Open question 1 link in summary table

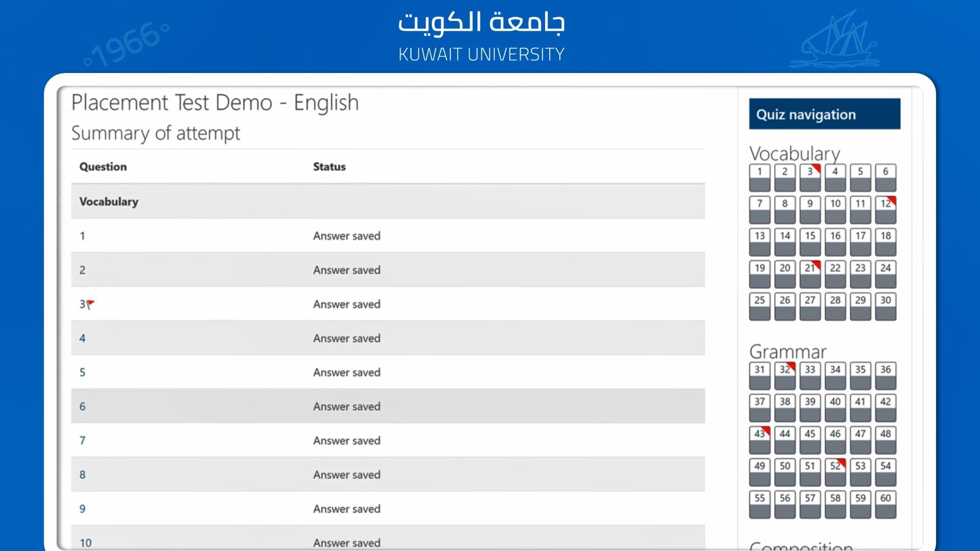coord(83,236)
